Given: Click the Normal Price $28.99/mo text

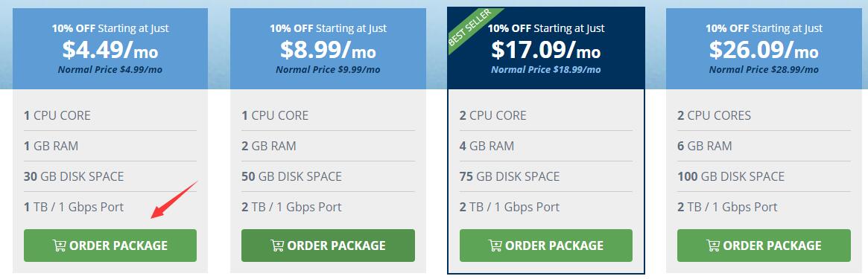Looking at the screenshot, I should coord(764,70).
